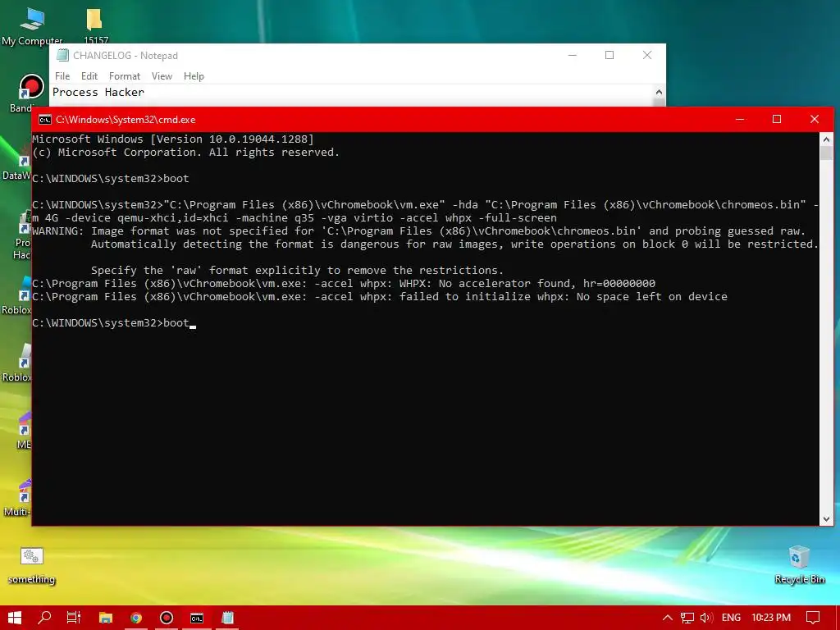This screenshot has height=630, width=840.
Task: Minimize the Notepad window
Action: 572,55
